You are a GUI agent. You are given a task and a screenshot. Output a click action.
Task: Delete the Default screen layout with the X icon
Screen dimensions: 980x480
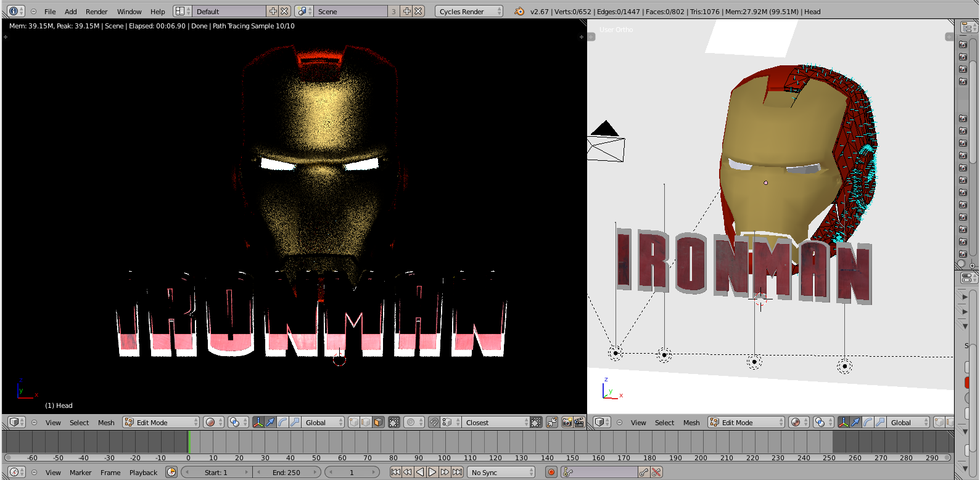[x=284, y=12]
